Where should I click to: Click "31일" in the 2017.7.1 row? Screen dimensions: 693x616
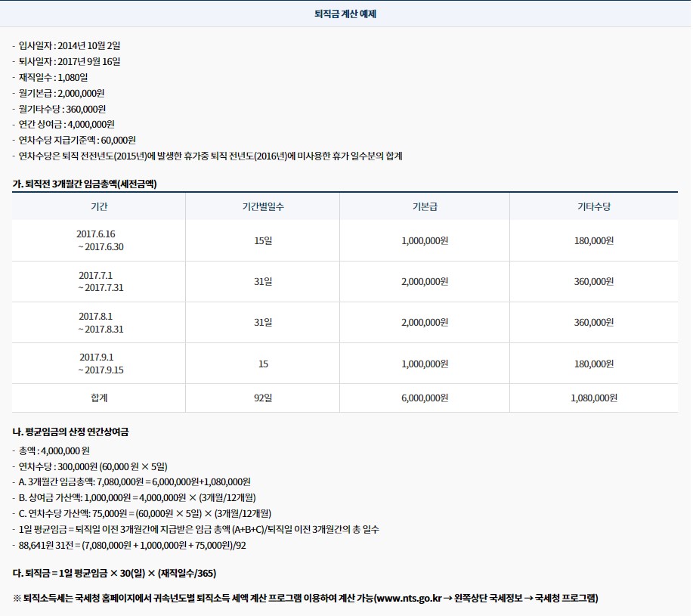tap(263, 281)
